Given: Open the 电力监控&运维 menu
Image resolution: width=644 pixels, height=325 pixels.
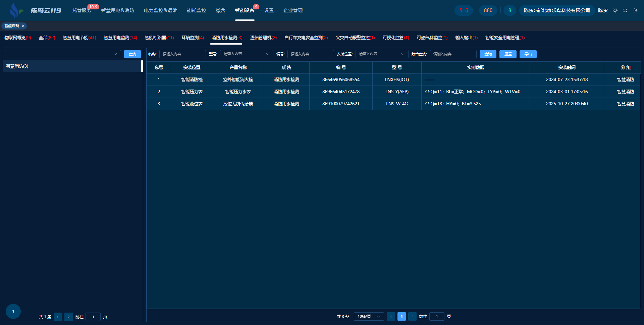Looking at the screenshot, I should (160, 10).
